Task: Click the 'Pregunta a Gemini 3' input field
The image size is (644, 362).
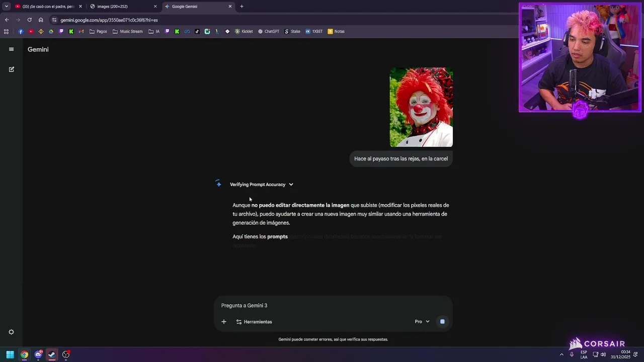Action: [332, 306]
